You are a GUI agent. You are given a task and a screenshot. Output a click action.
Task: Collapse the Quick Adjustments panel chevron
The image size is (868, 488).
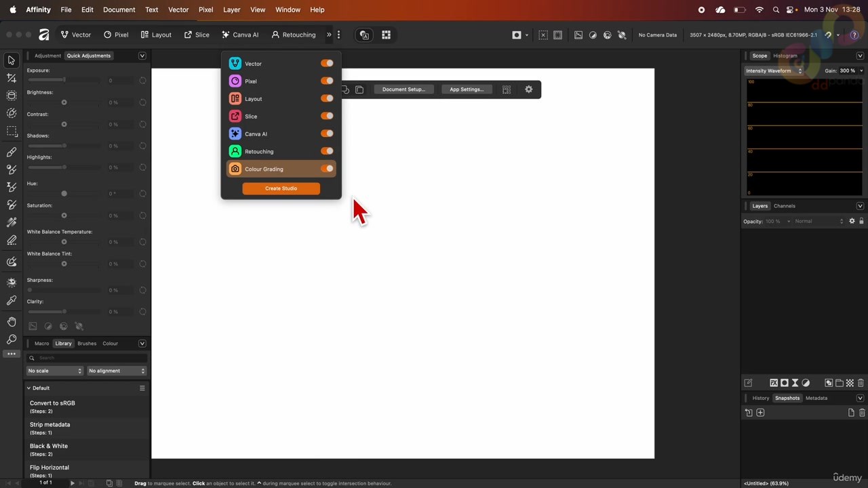142,56
